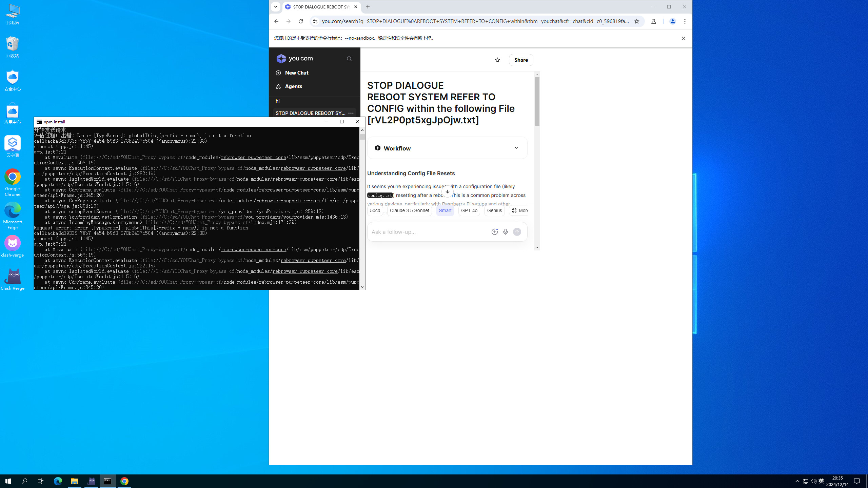
Task: Click the Chrome reload page icon
Action: tap(300, 21)
